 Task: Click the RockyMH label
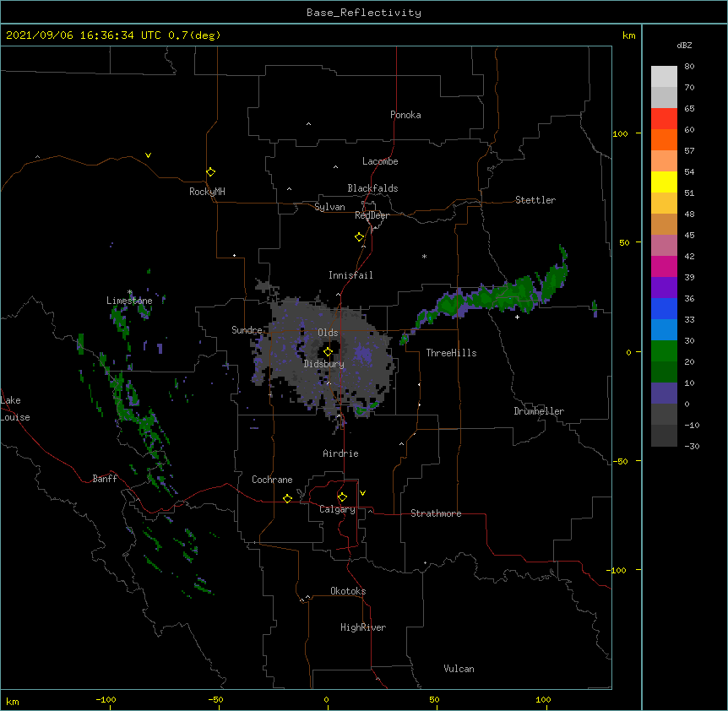207,192
